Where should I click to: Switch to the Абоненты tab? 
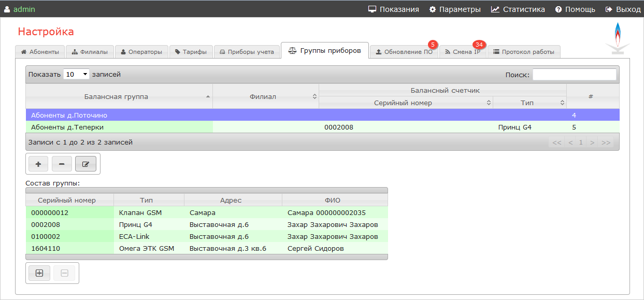tap(40, 52)
